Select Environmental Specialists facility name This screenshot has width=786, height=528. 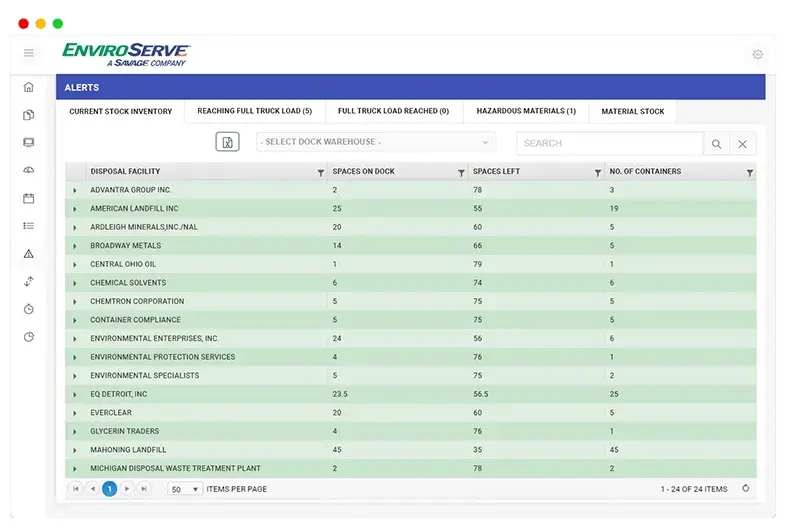pos(144,376)
